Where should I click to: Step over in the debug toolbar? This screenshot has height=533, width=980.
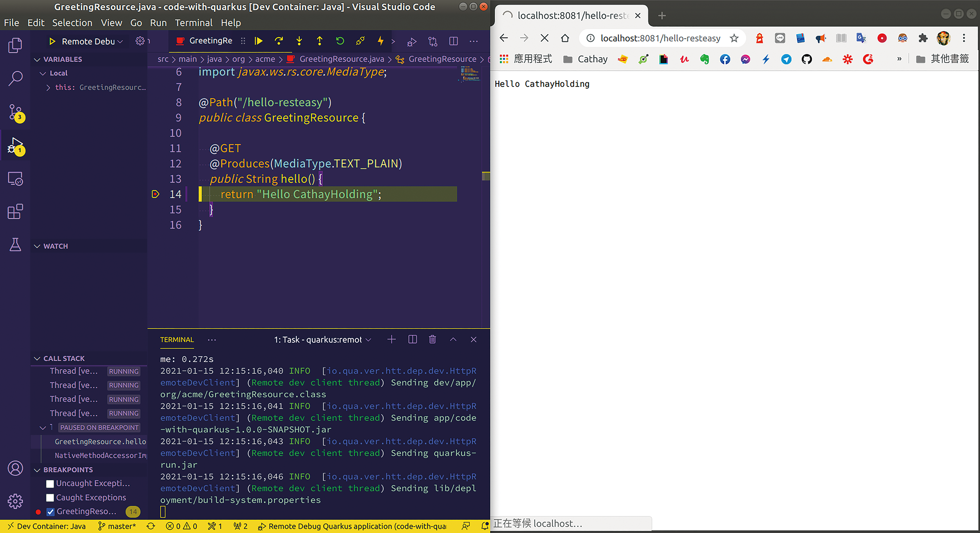coord(279,41)
